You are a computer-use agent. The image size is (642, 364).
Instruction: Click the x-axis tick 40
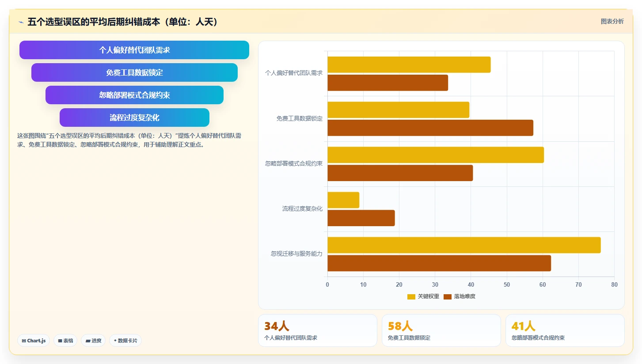click(471, 285)
